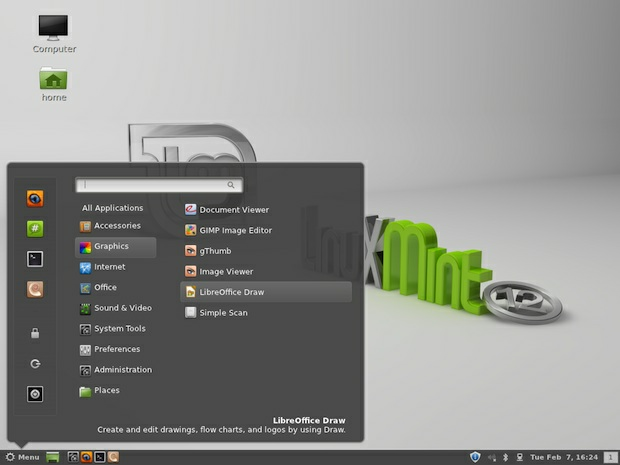This screenshot has height=465, width=620.
Task: Launch GIMP Image Editor
Action: click(266, 230)
